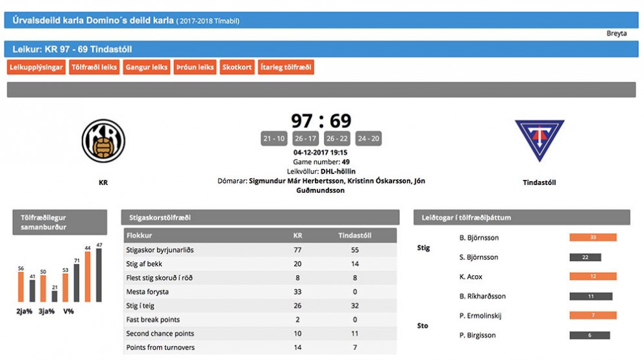Click the Tindastóll team logo
644x361 pixels.
pyautogui.click(x=539, y=140)
